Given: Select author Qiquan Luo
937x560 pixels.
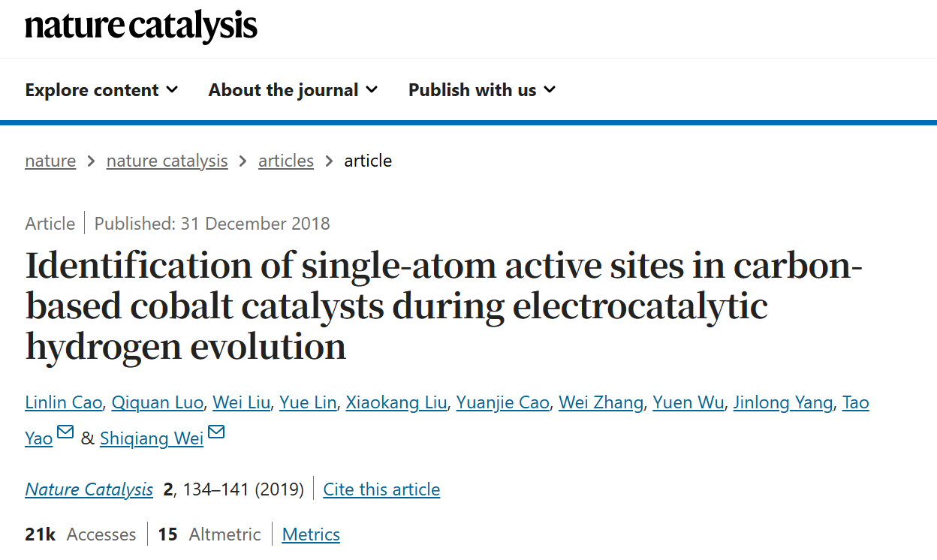Looking at the screenshot, I should [158, 402].
